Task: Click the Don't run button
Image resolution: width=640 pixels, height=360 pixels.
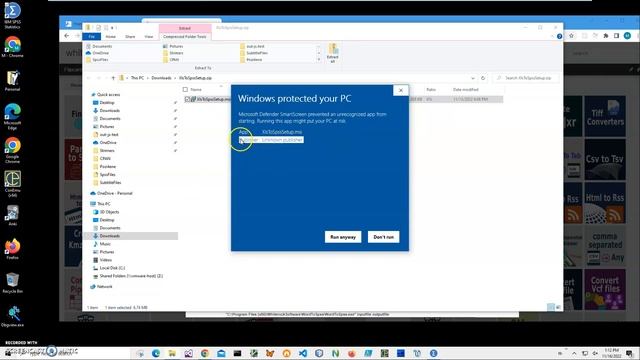Action: 384,237
